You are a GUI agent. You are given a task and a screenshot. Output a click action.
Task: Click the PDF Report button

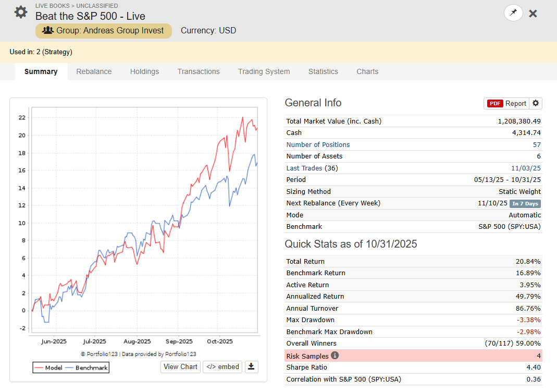point(506,103)
